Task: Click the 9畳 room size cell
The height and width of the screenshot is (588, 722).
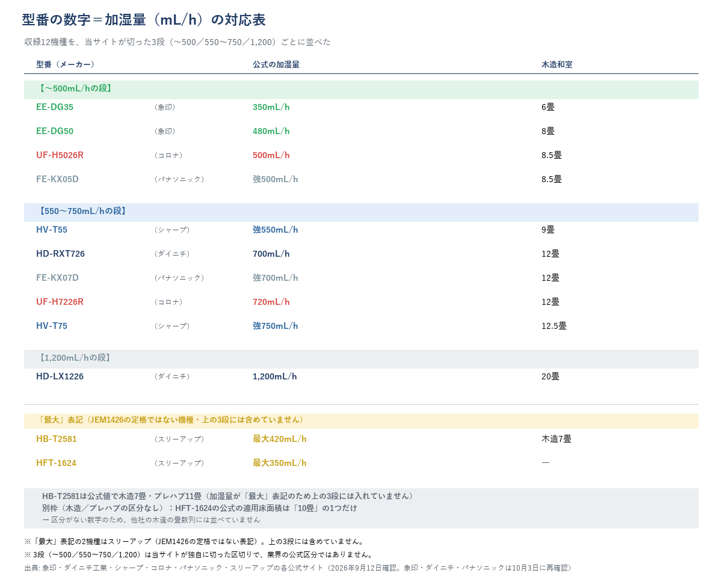Action: [x=548, y=230]
